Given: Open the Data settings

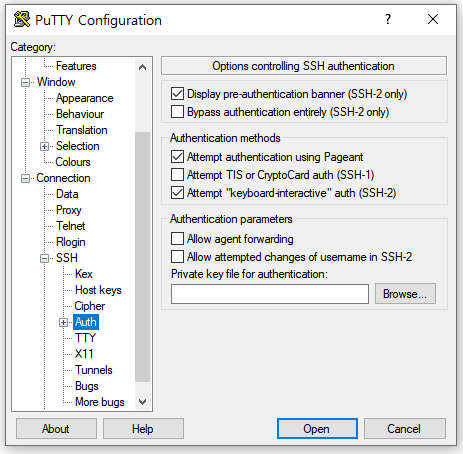Looking at the screenshot, I should [67, 194].
